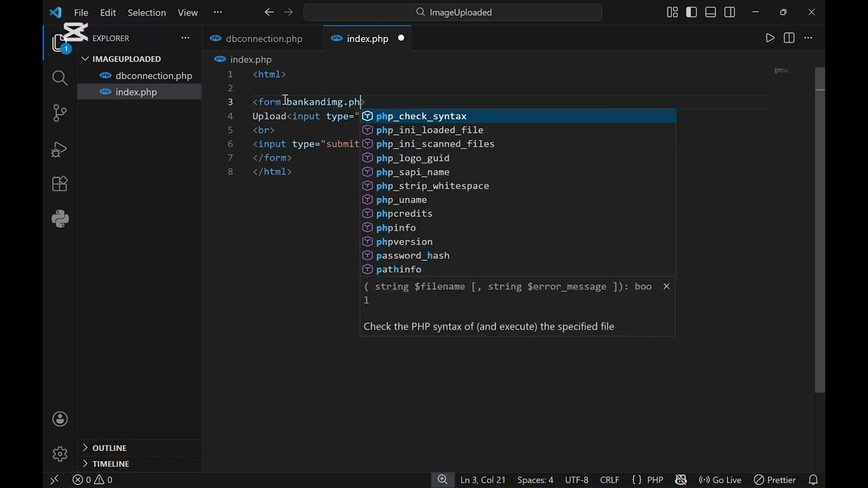
Task: Choose php_sapi_name suggestion
Action: [x=518, y=172]
